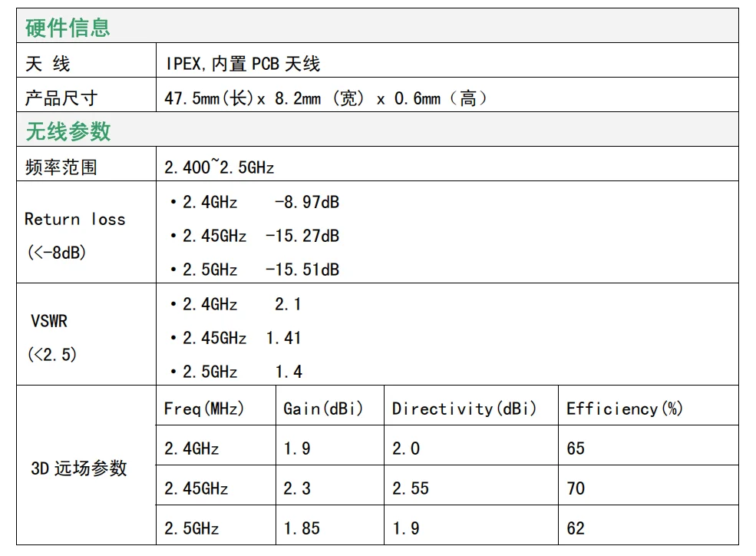Click the 2.45GHz 1.41 VSWR entry
The image size is (756, 556).
click(236, 338)
